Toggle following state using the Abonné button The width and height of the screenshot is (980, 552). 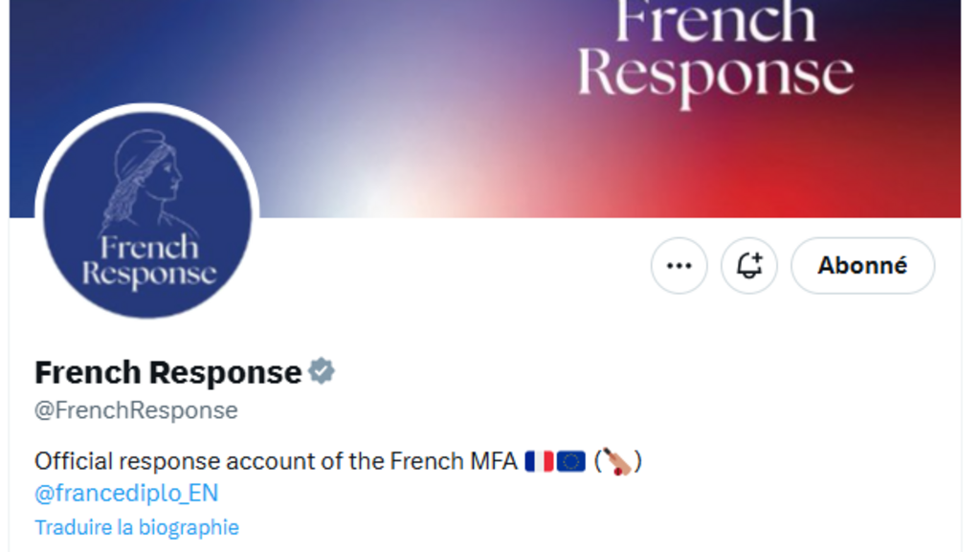pos(862,266)
